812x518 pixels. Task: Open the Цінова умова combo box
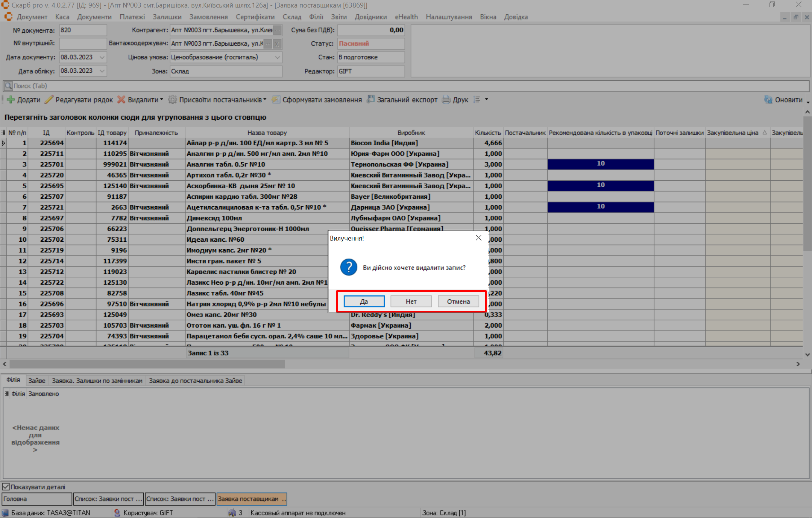pyautogui.click(x=277, y=57)
